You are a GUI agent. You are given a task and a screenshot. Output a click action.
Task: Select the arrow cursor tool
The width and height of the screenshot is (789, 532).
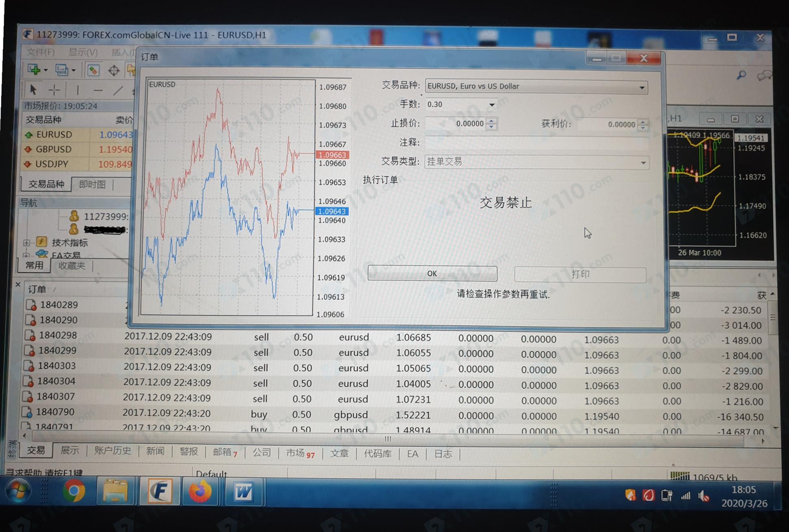33,89
